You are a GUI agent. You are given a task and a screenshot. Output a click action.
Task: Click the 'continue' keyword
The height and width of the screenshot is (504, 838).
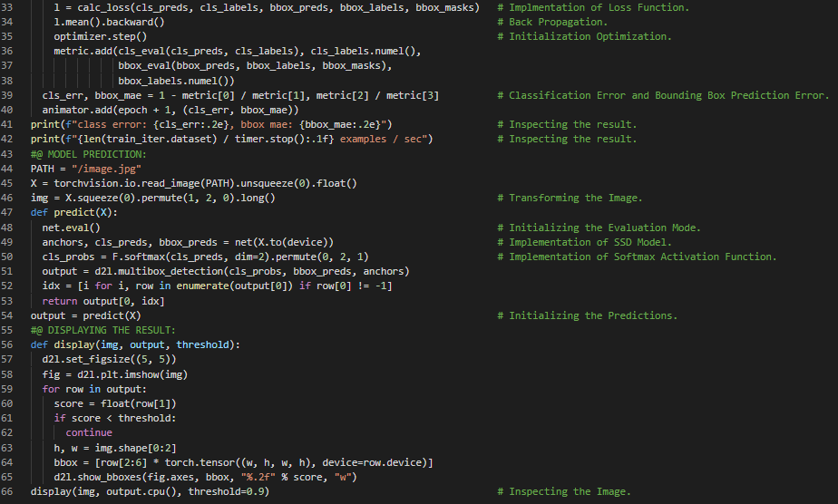pyautogui.click(x=88, y=433)
